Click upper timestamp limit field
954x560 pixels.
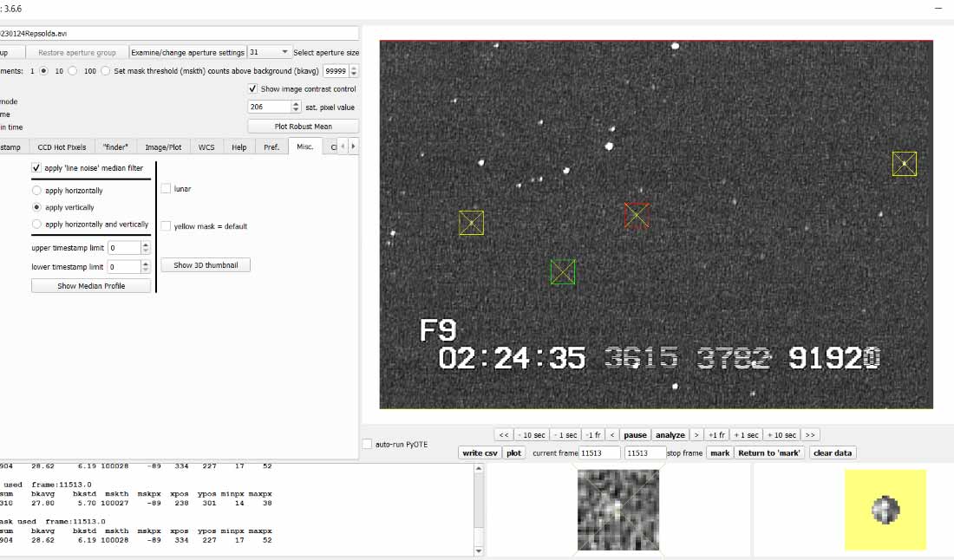pos(124,248)
